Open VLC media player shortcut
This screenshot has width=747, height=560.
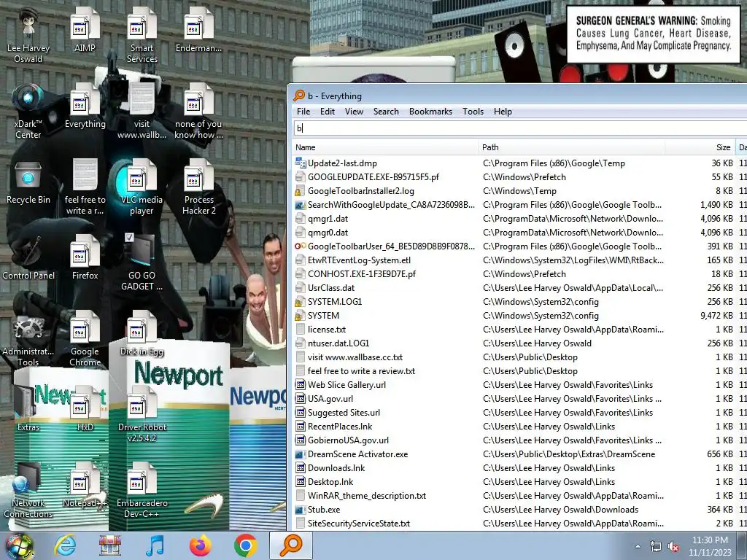tap(142, 187)
